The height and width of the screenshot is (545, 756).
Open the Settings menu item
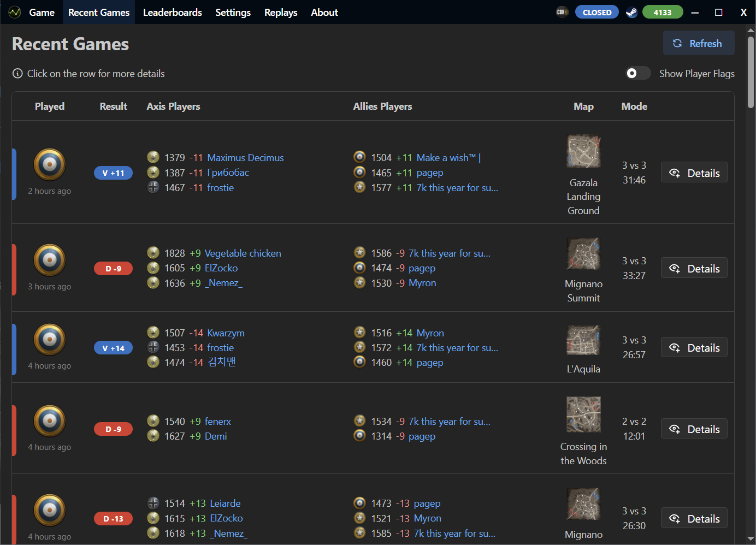pyautogui.click(x=233, y=12)
